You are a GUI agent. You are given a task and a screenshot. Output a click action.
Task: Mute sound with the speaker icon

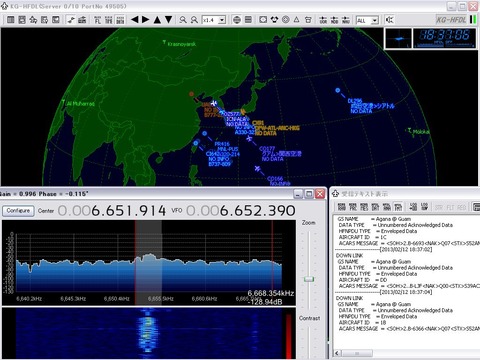[389, 20]
